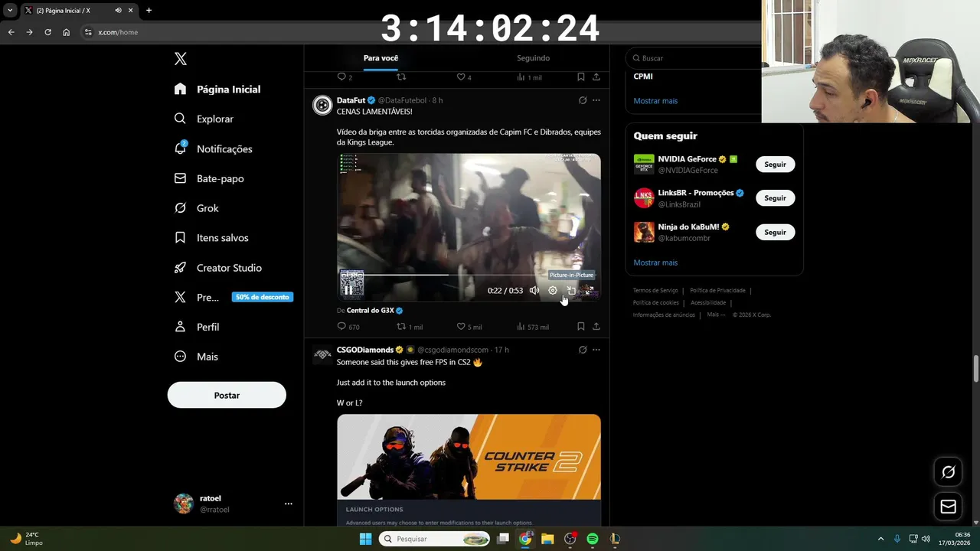Open Política de Privacidade link
This screenshot has height=551, width=980.
coord(717,291)
